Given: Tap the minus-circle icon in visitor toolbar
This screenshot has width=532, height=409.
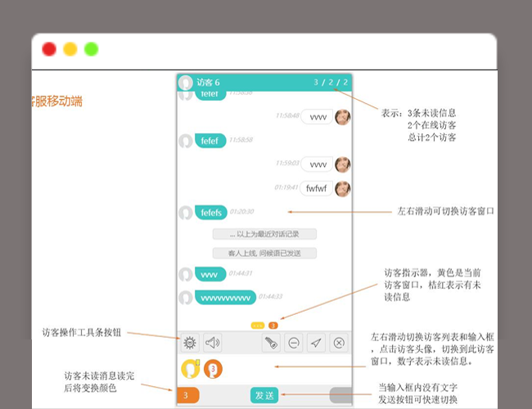Looking at the screenshot, I should click(294, 343).
